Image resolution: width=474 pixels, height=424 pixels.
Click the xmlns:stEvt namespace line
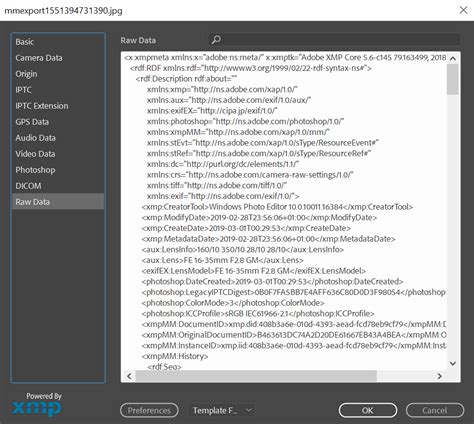263,143
